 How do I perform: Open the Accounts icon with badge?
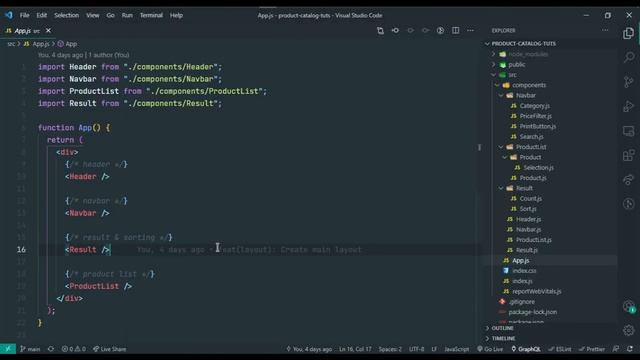coord(629,306)
